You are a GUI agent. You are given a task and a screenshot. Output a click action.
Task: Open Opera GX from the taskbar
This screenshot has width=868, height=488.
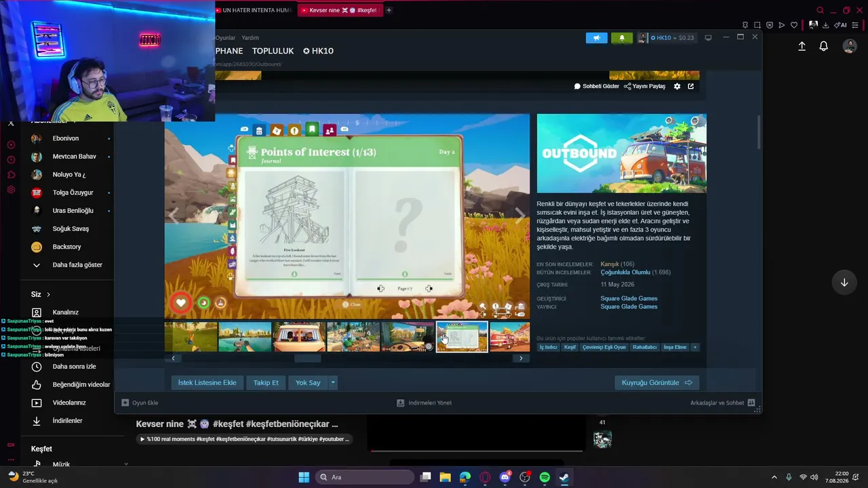coord(484,477)
